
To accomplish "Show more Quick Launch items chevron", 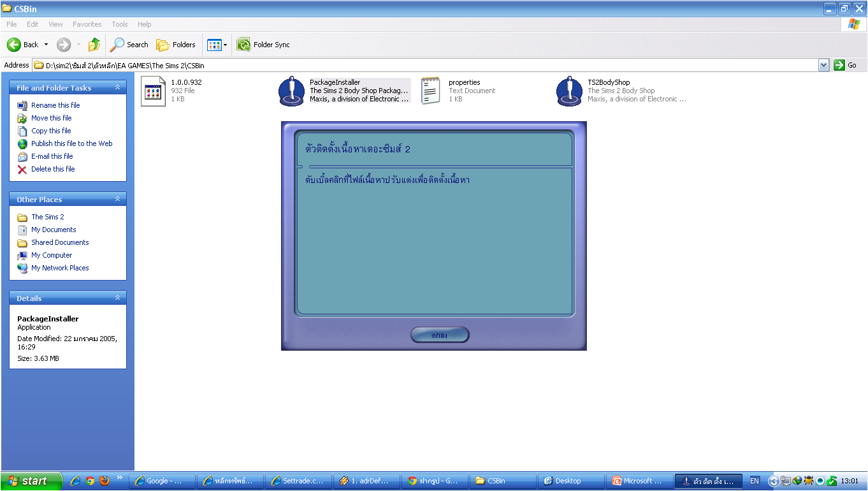I will point(119,478).
